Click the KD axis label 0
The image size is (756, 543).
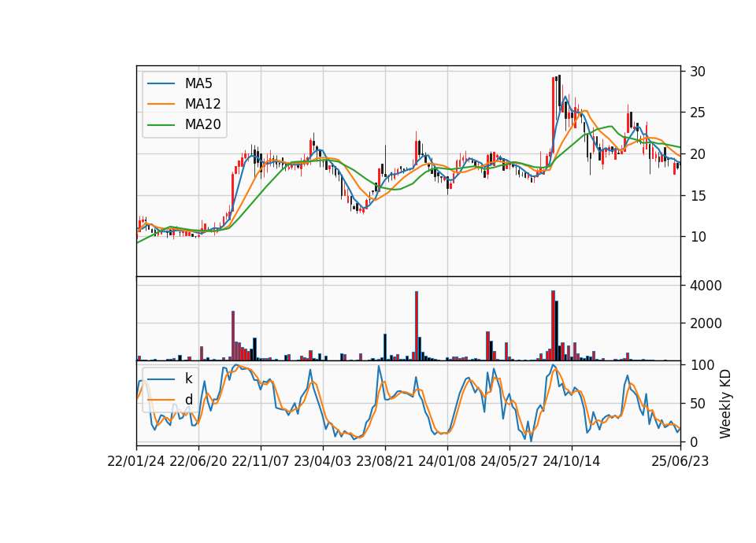click(x=694, y=441)
